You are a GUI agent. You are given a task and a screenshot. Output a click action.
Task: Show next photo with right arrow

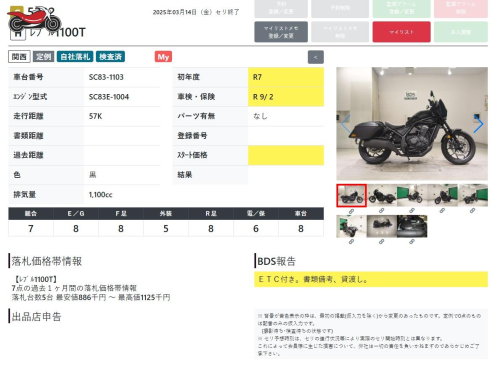pos(479,124)
